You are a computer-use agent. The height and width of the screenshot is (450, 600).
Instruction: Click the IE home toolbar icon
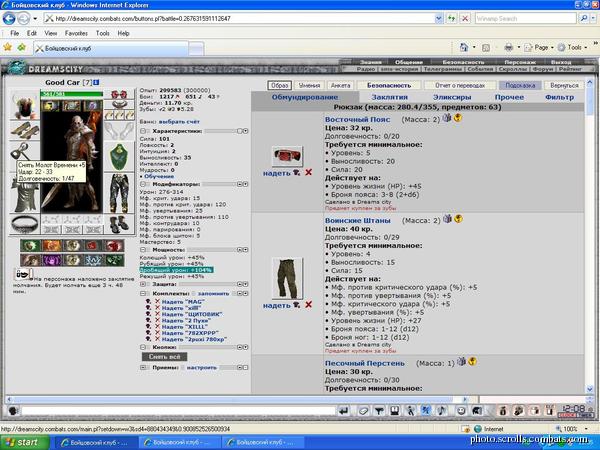coord(464,47)
